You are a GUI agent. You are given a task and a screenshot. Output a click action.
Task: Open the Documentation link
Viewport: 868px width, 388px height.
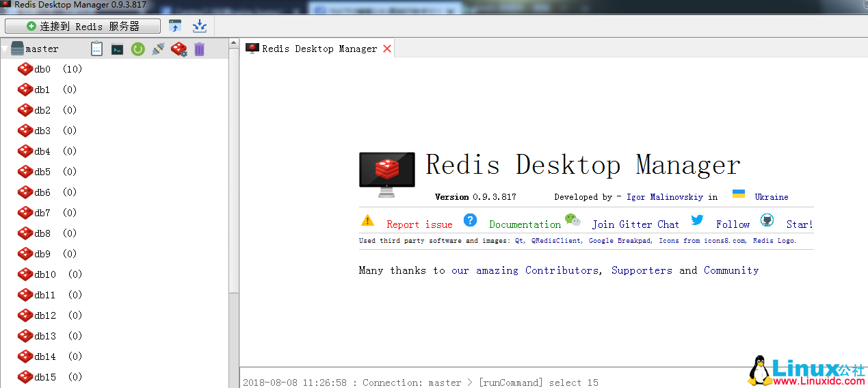tap(525, 224)
